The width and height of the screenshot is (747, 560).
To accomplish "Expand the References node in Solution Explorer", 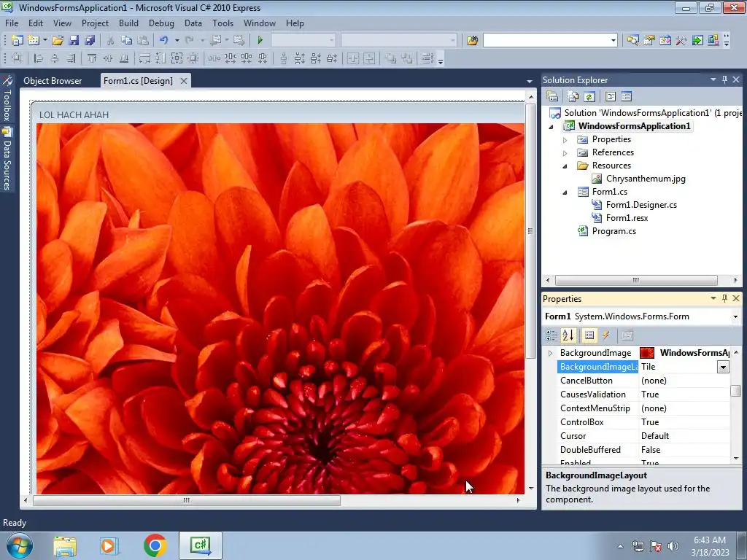I will (x=565, y=153).
